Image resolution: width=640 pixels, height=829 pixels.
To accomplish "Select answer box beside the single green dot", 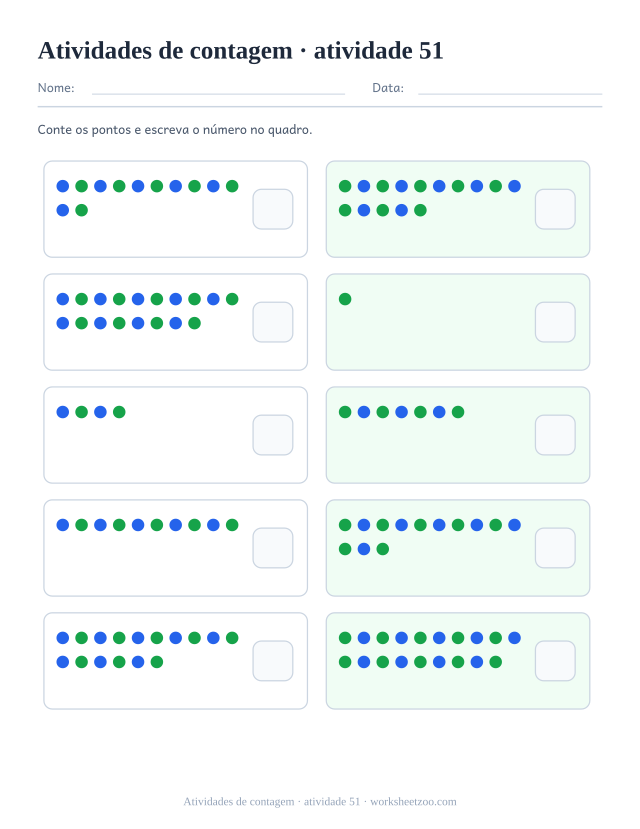I will tap(555, 322).
